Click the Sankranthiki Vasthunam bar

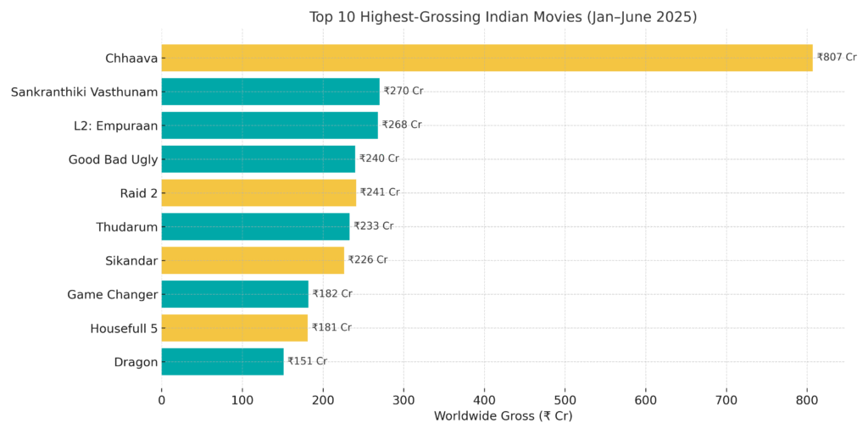[x=270, y=92]
